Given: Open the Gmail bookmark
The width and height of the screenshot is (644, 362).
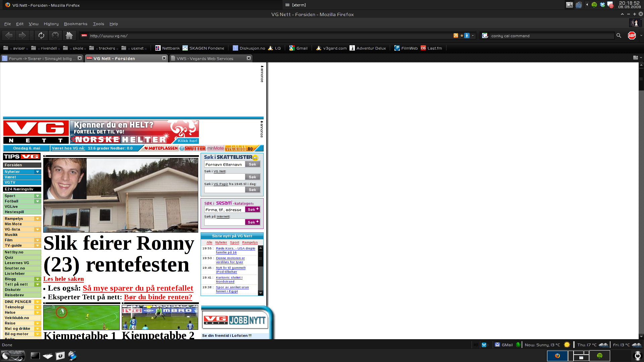Looking at the screenshot, I should click(x=299, y=48).
